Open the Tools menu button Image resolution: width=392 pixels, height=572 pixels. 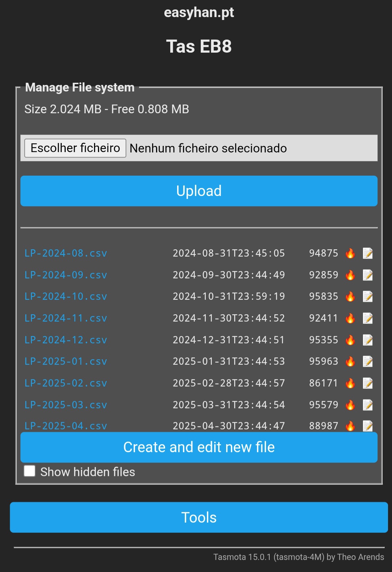[x=199, y=517]
